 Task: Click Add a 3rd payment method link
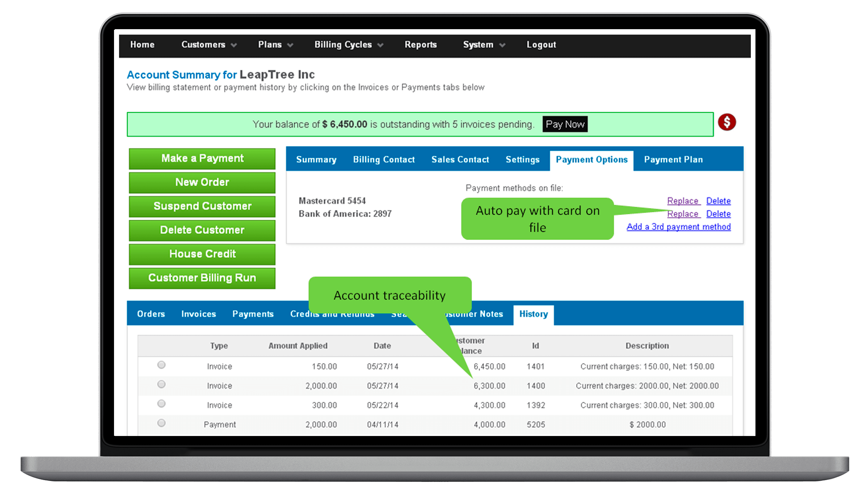[x=679, y=227]
